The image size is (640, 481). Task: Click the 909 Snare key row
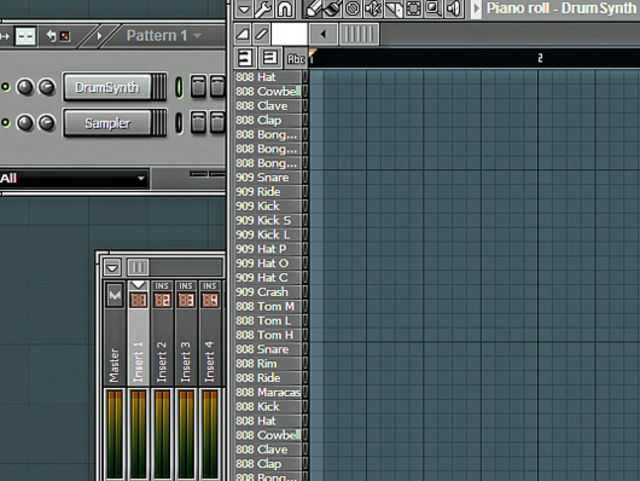[268, 177]
